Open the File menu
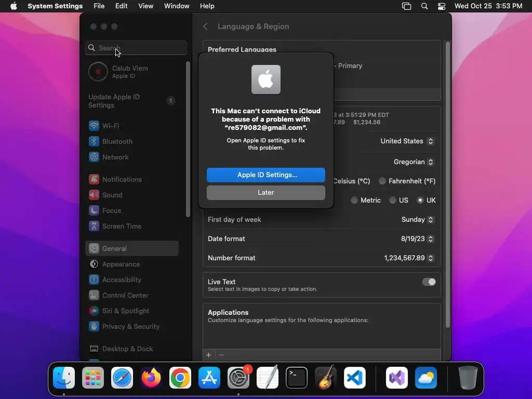 coord(99,6)
